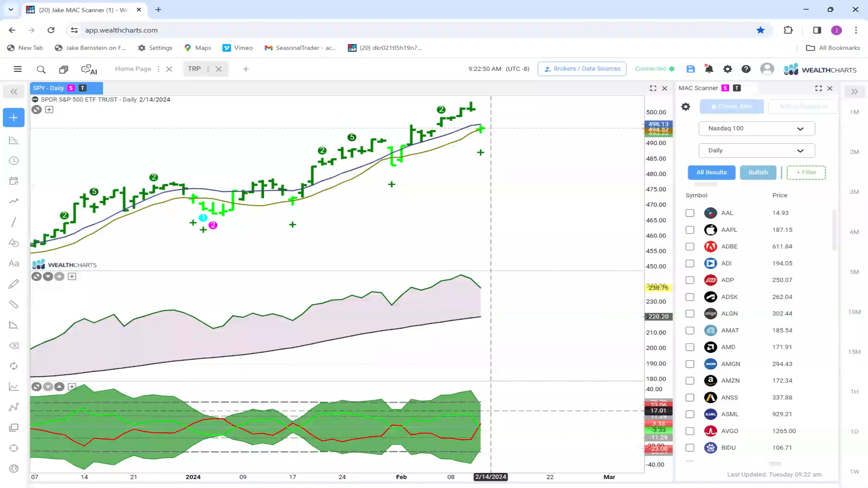The width and height of the screenshot is (868, 488).
Task: Open the Daily timeframe dropdown
Action: pos(756,150)
